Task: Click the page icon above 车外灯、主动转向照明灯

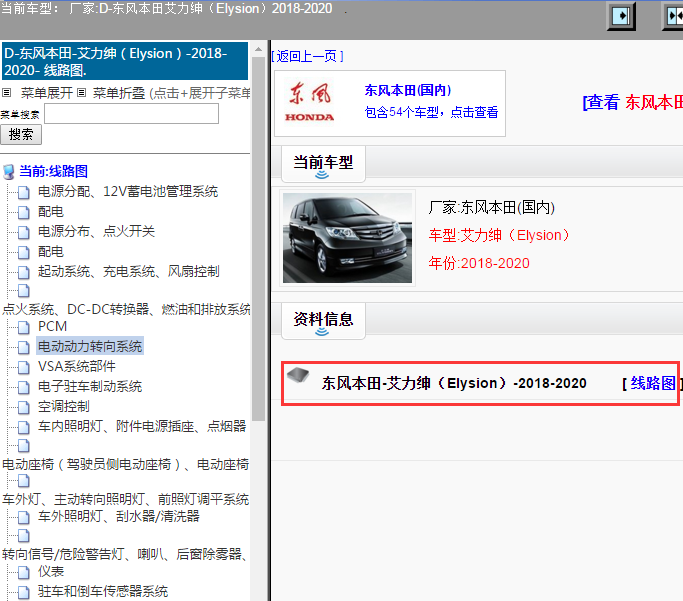Action: pos(24,481)
